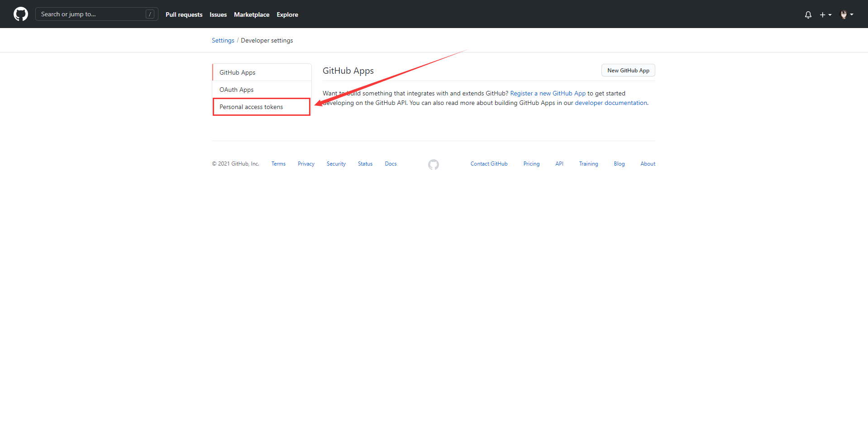Click Contact GitHub in footer
Screen dimensions: 868x437
point(489,164)
